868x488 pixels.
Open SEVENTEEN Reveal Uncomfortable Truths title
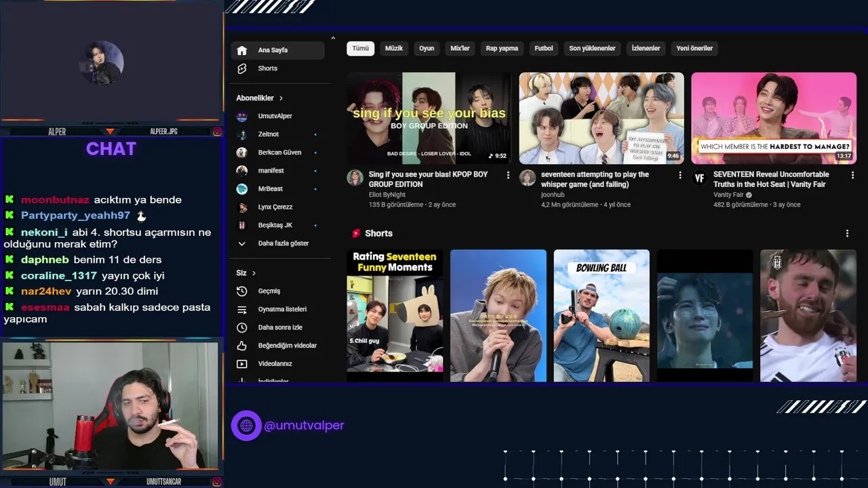pos(771,179)
